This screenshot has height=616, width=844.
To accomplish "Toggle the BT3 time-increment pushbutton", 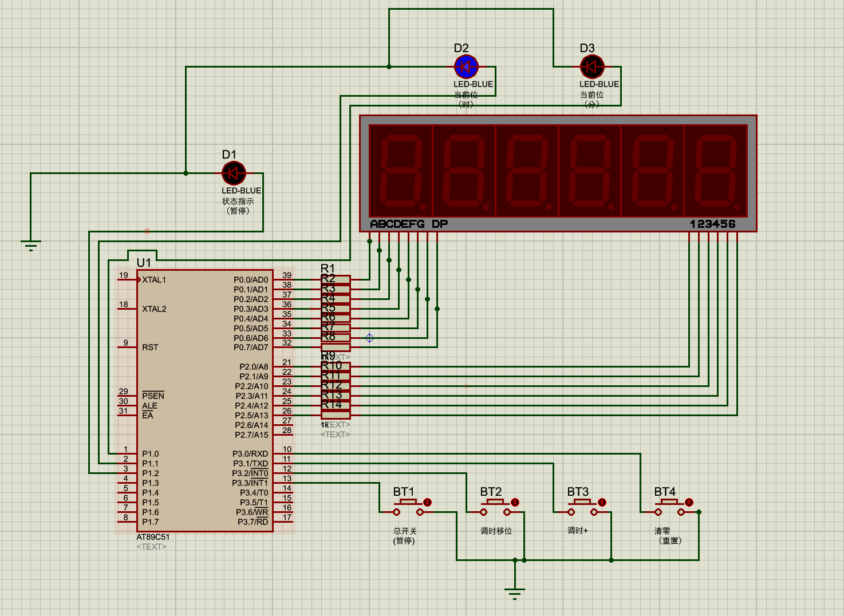I will click(x=582, y=507).
